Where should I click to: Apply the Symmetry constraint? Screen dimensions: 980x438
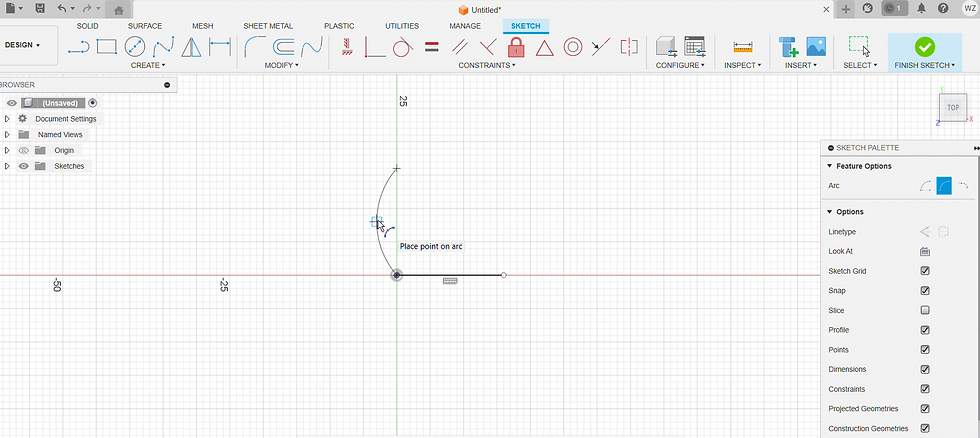629,46
